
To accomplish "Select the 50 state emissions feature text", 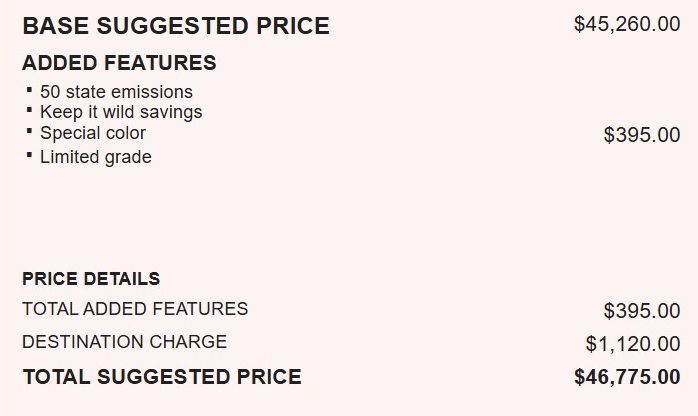I will (x=116, y=92).
